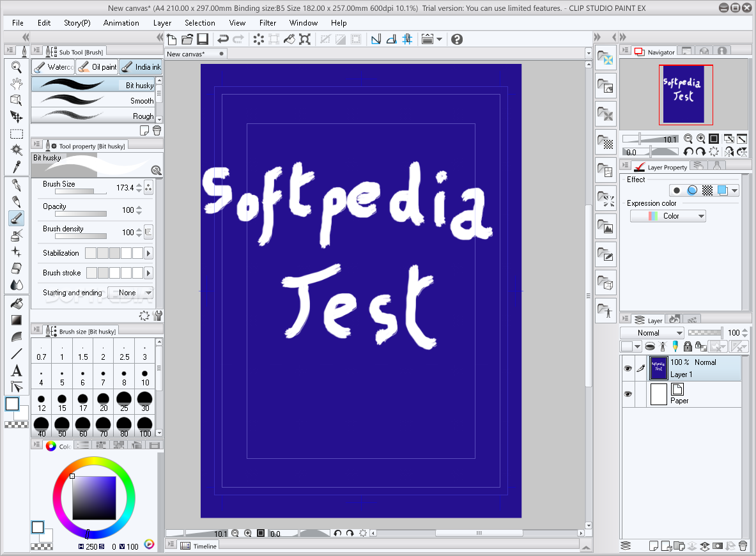Increase Brush Size stepper up arrow
The image size is (756, 556).
point(139,185)
